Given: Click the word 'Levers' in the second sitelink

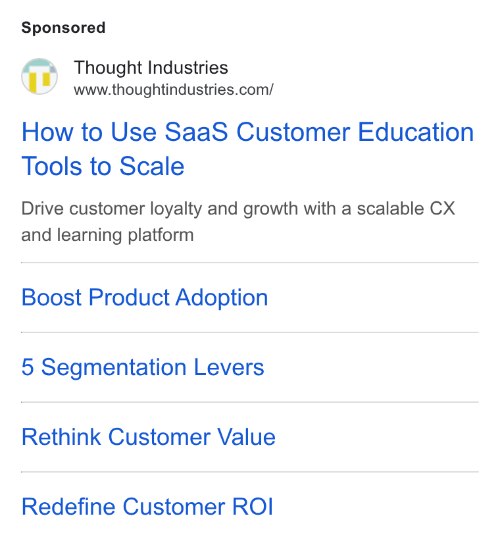Looking at the screenshot, I should (x=229, y=367).
